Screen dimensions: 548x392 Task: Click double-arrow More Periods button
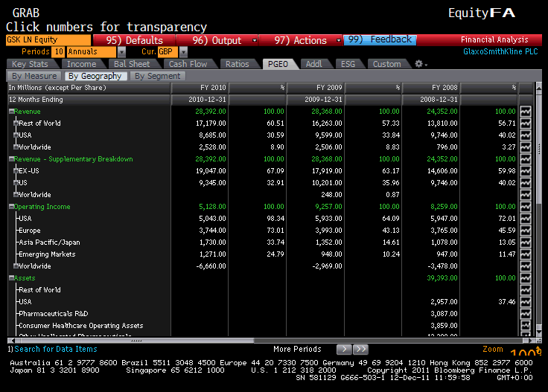click(x=360, y=349)
